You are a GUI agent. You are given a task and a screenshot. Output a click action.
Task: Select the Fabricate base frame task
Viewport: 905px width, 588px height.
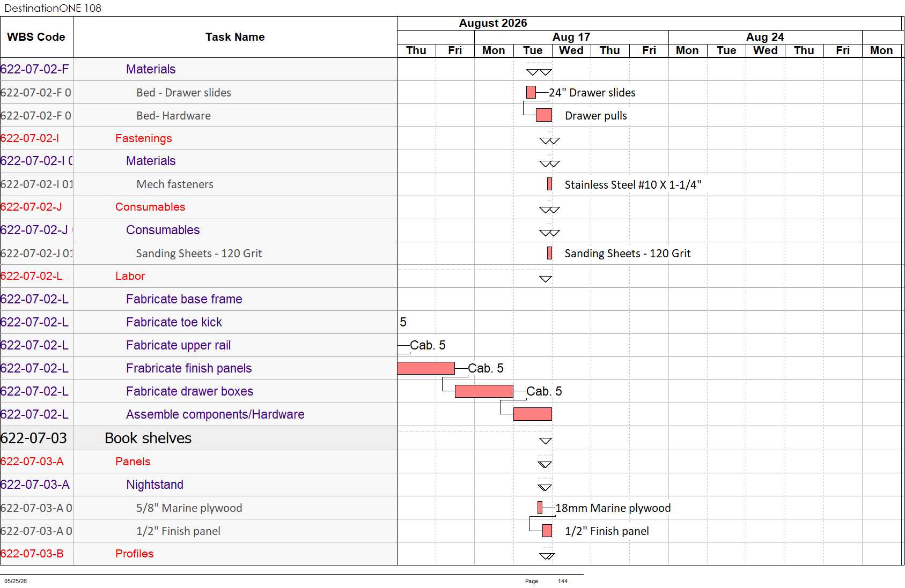coord(184,299)
